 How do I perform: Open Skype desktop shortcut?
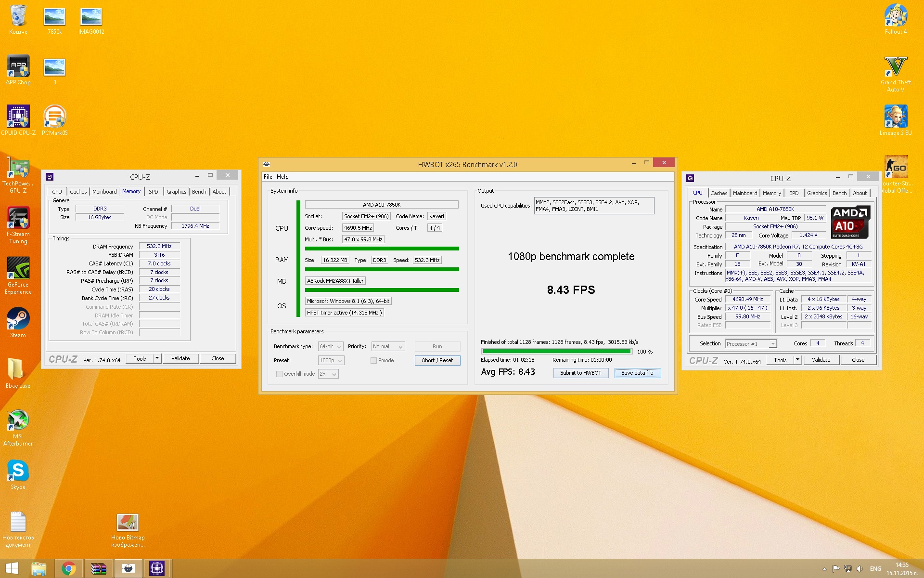click(18, 474)
